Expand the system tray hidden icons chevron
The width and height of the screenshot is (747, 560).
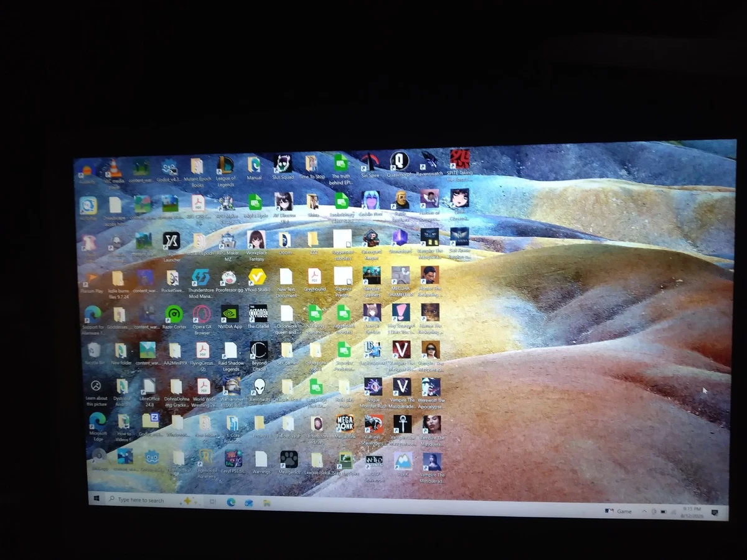click(x=644, y=511)
